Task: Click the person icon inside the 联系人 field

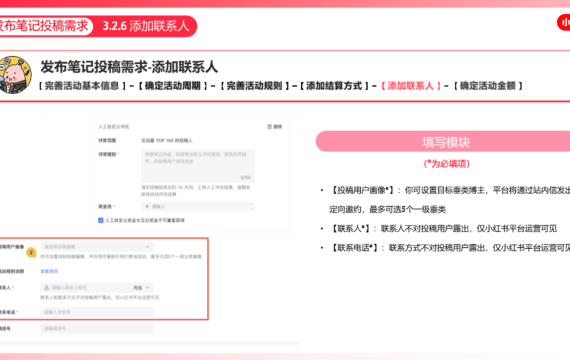Action: click(x=46, y=288)
